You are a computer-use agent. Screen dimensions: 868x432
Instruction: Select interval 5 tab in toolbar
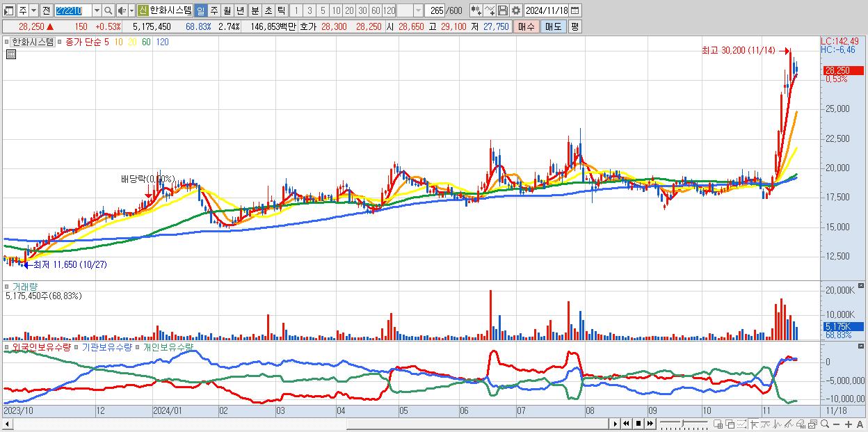(x=323, y=10)
